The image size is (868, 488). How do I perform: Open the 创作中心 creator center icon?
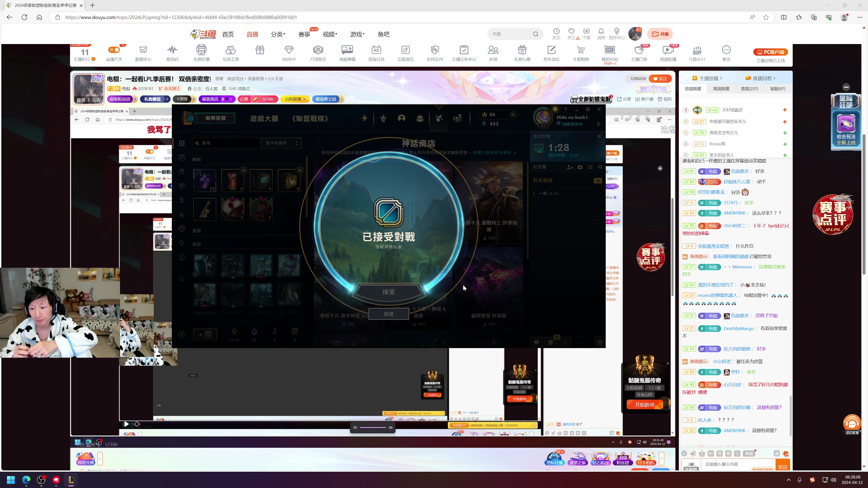pos(617,34)
